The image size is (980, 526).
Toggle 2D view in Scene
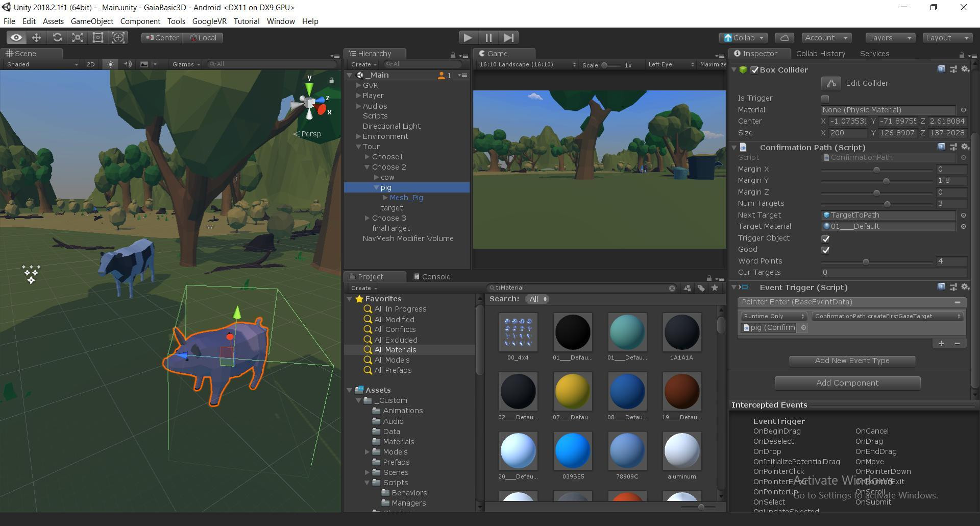click(91, 64)
